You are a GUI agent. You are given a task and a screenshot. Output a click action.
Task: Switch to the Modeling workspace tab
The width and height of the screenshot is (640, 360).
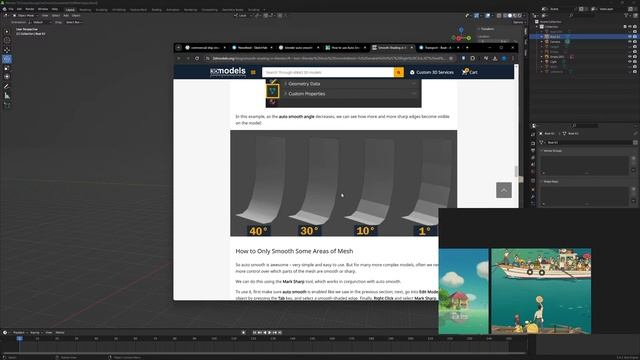pos(85,9)
